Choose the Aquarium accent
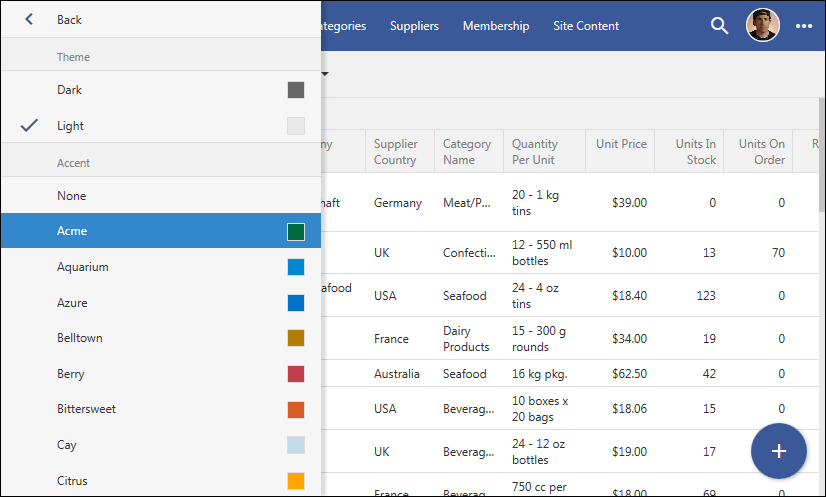 tap(161, 267)
